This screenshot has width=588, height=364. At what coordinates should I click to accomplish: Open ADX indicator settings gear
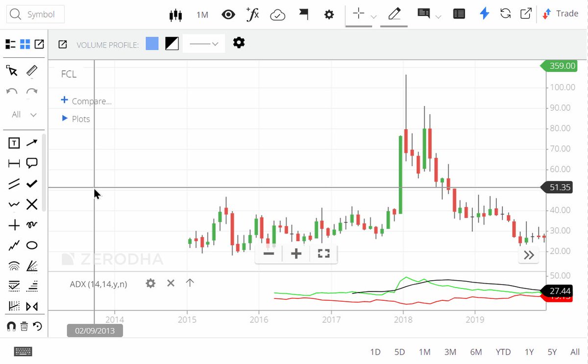pos(150,283)
